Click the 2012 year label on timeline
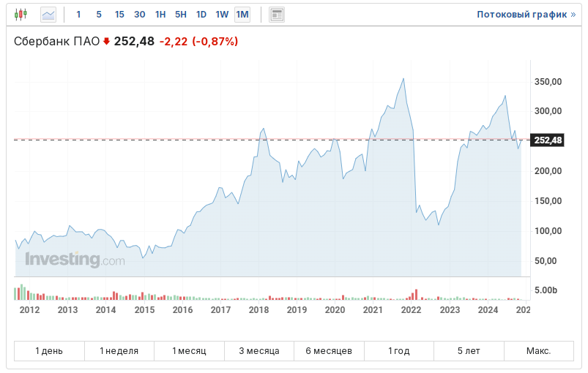This screenshot has width=588, height=373. pos(29,309)
